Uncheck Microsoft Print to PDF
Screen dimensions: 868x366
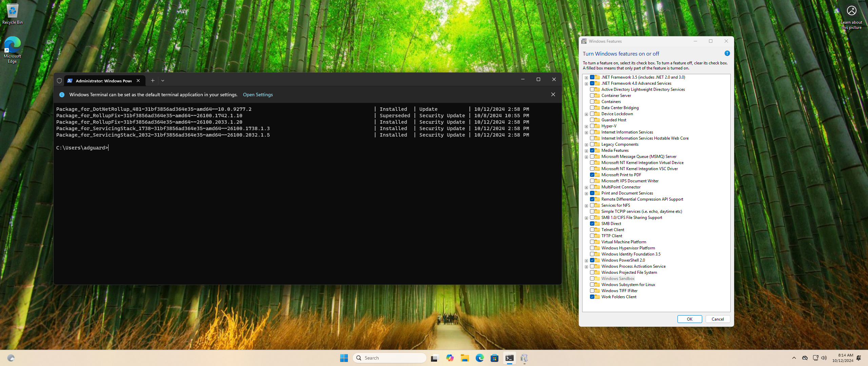(x=592, y=175)
